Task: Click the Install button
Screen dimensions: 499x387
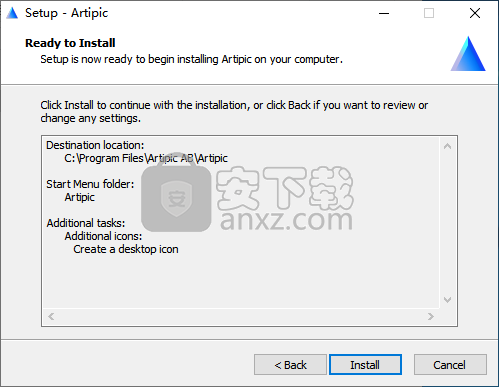Action: click(365, 365)
